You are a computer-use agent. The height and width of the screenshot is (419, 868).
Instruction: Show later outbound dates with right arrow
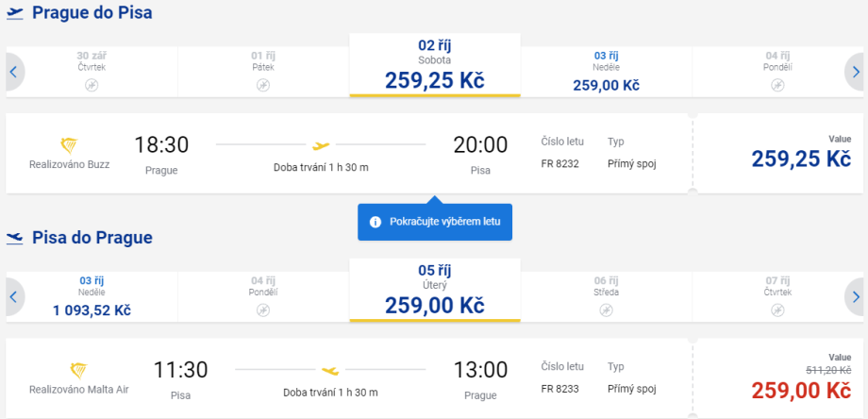(855, 72)
